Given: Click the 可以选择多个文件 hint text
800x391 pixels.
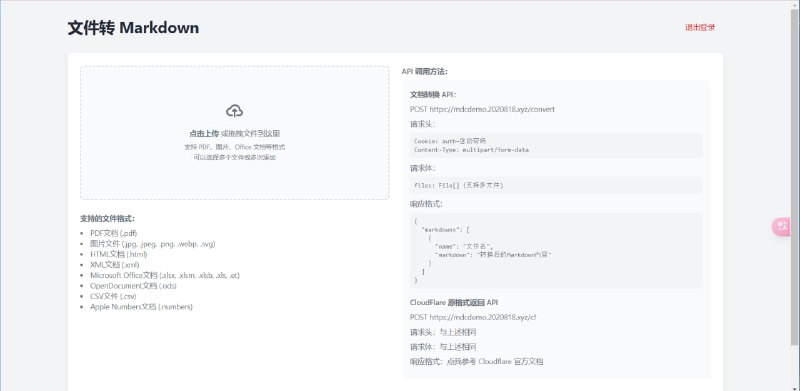Looking at the screenshot, I should 234,158.
